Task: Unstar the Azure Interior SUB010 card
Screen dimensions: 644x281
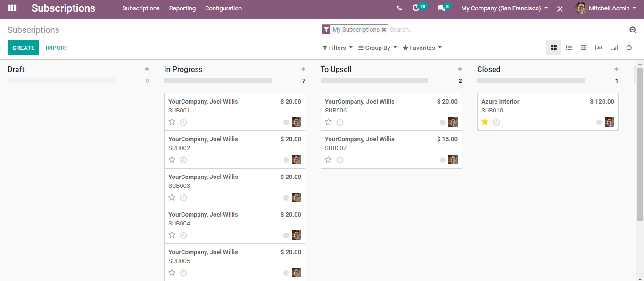Action: pyautogui.click(x=485, y=122)
